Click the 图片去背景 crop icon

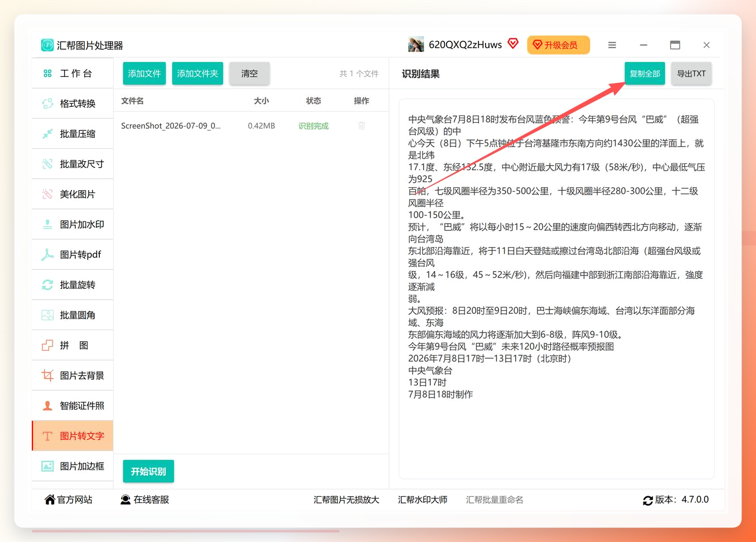coord(47,375)
